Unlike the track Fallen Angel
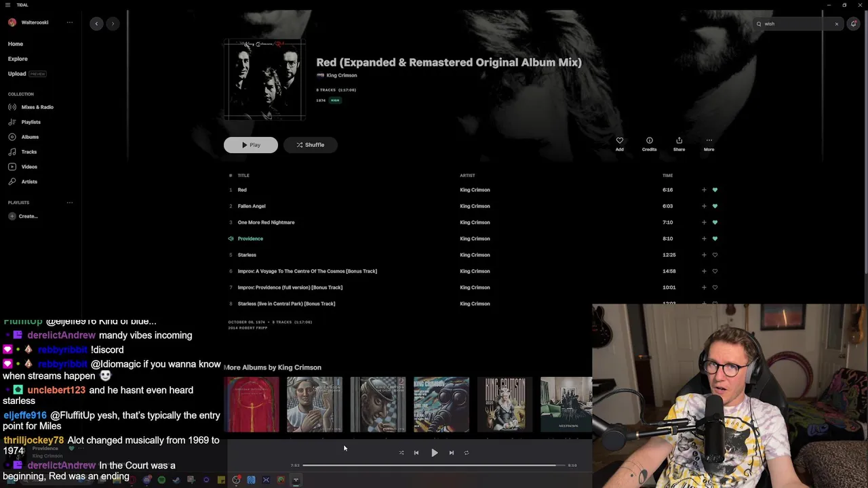Viewport: 868px width, 488px height. point(715,206)
